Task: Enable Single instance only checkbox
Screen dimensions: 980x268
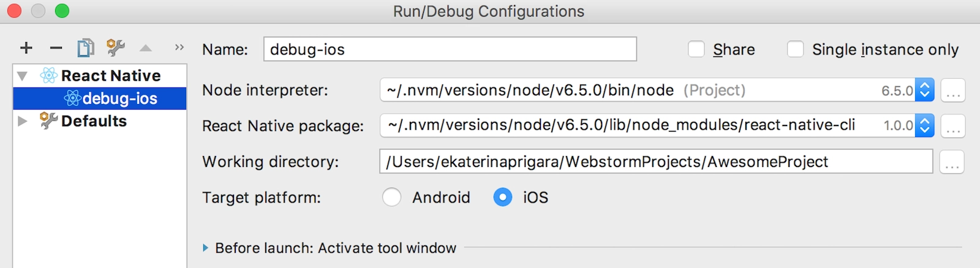Action: pos(795,49)
